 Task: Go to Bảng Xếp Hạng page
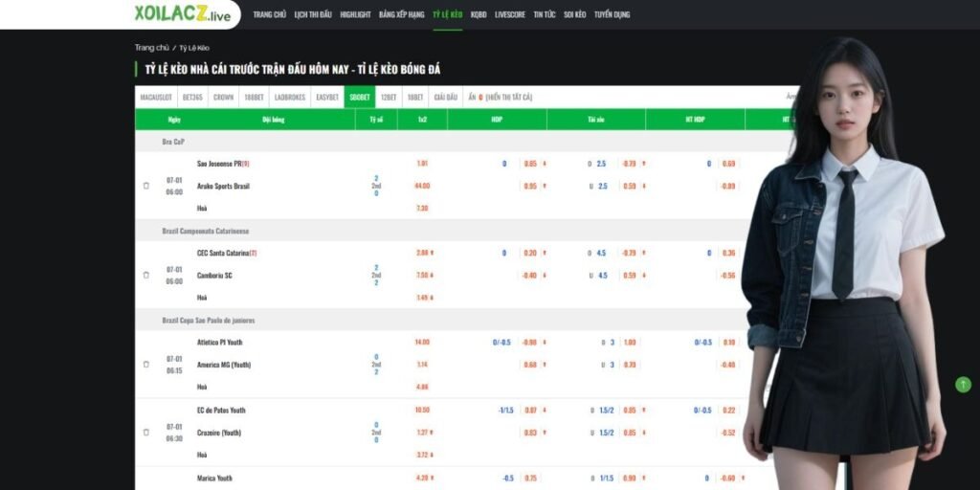[401, 15]
